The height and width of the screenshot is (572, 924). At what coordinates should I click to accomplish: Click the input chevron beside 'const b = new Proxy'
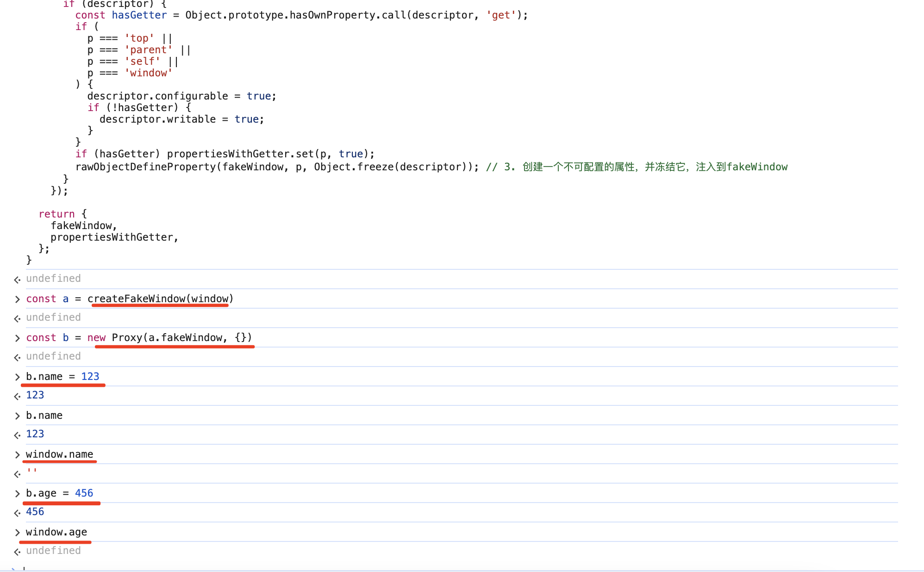[x=17, y=338]
